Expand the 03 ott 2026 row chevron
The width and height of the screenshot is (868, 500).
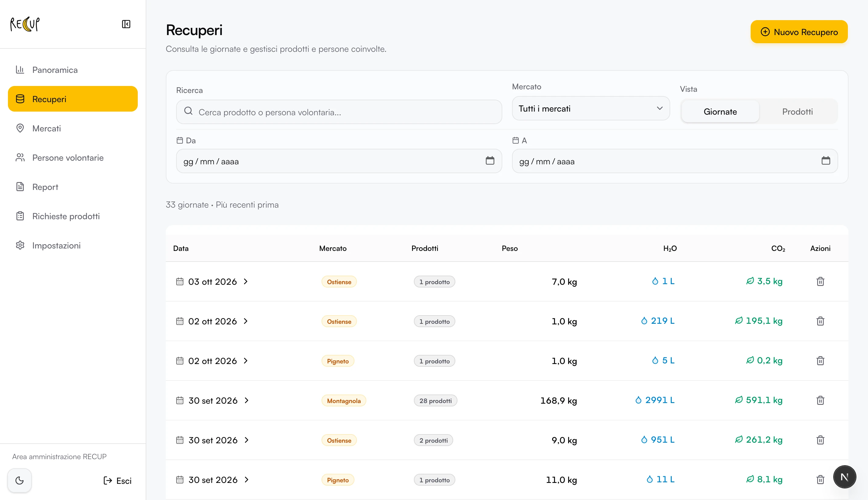click(x=246, y=282)
